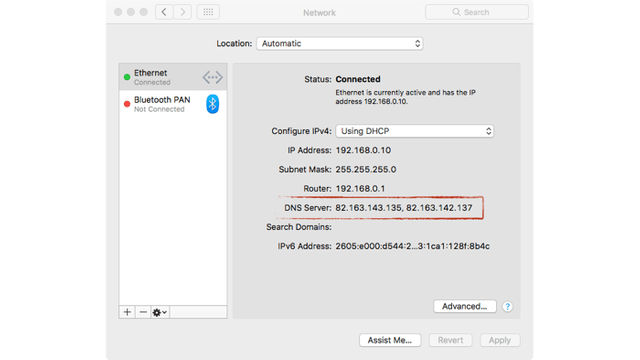Open the help question mark button

coord(507,307)
